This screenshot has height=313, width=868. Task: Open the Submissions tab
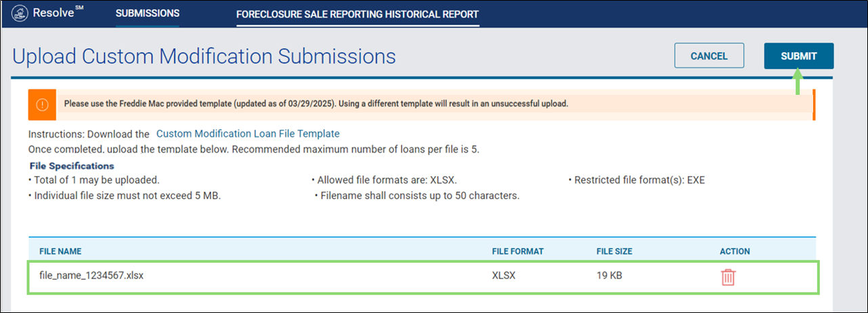(148, 14)
